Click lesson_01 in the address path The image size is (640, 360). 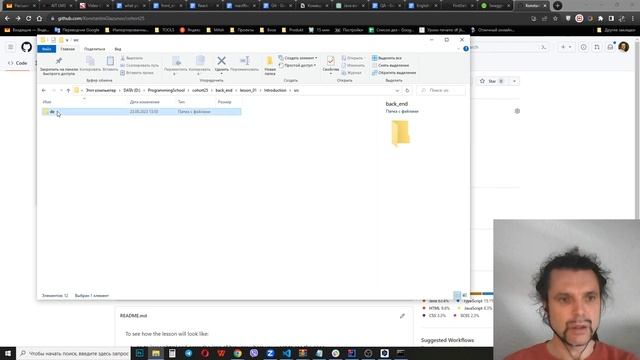[248, 90]
